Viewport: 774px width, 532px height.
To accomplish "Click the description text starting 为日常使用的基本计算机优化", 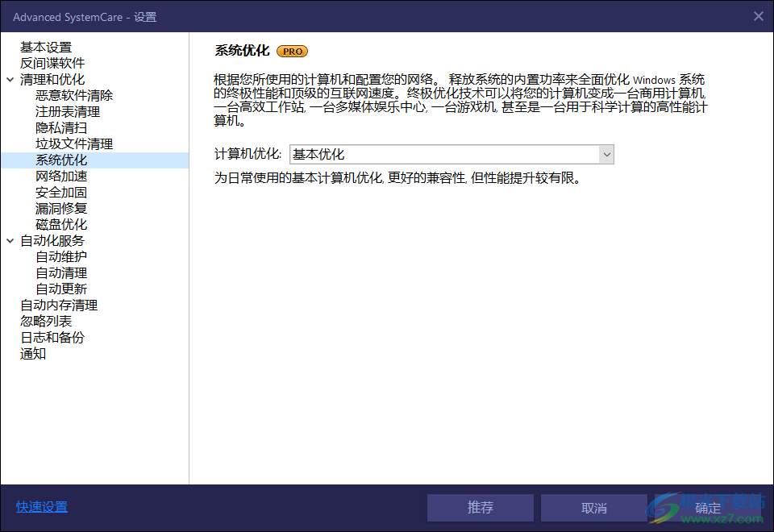I will click(x=397, y=178).
